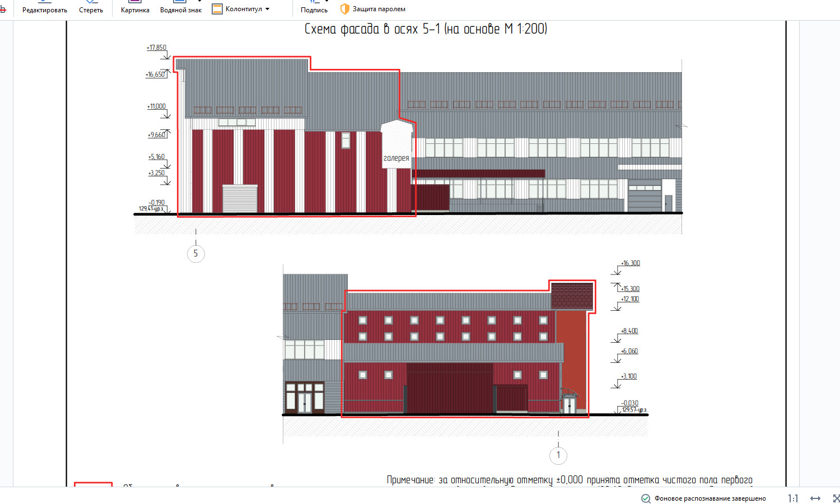Click the drawing title Схема фасада
Image resolution: width=840 pixels, height=504 pixels.
click(x=426, y=29)
